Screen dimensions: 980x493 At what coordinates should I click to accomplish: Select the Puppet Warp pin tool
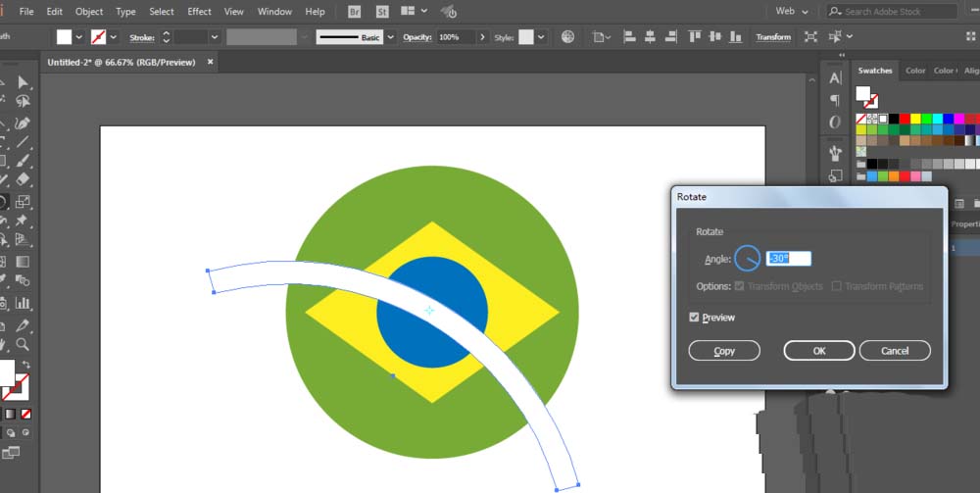[24, 220]
